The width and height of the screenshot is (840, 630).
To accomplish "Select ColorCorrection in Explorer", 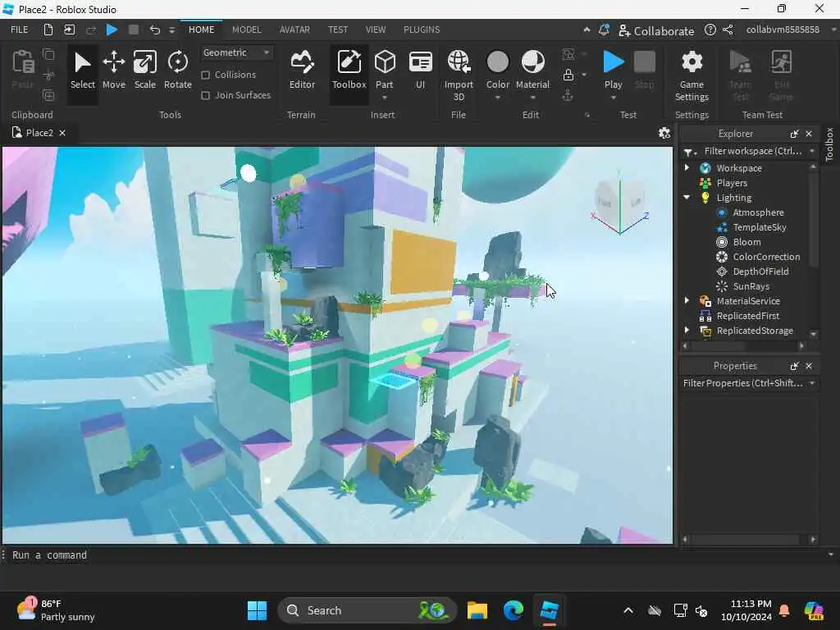I will click(x=766, y=257).
